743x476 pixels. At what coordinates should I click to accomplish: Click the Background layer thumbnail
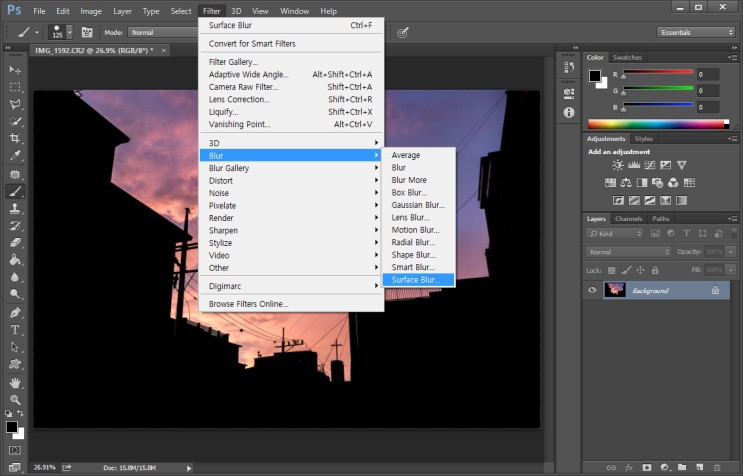point(614,290)
